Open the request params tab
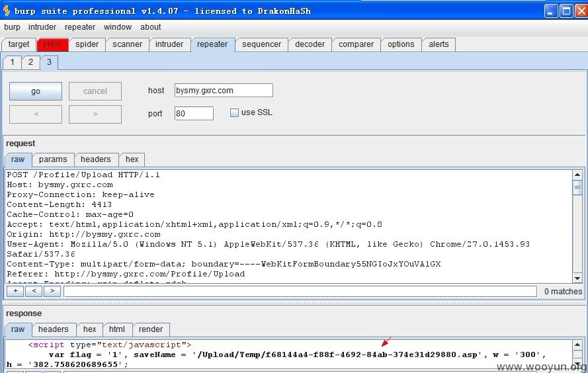Screen dimensions: 588x373 click(x=53, y=159)
